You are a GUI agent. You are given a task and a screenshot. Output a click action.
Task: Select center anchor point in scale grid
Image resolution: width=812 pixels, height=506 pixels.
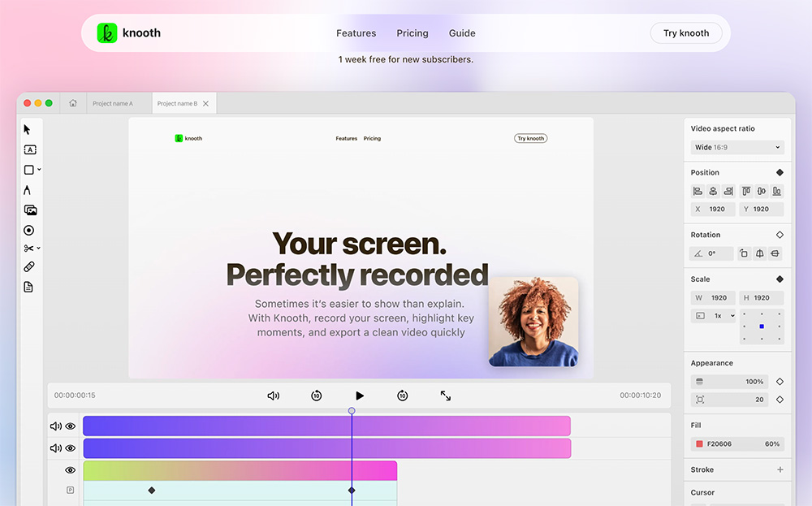pyautogui.click(x=762, y=327)
